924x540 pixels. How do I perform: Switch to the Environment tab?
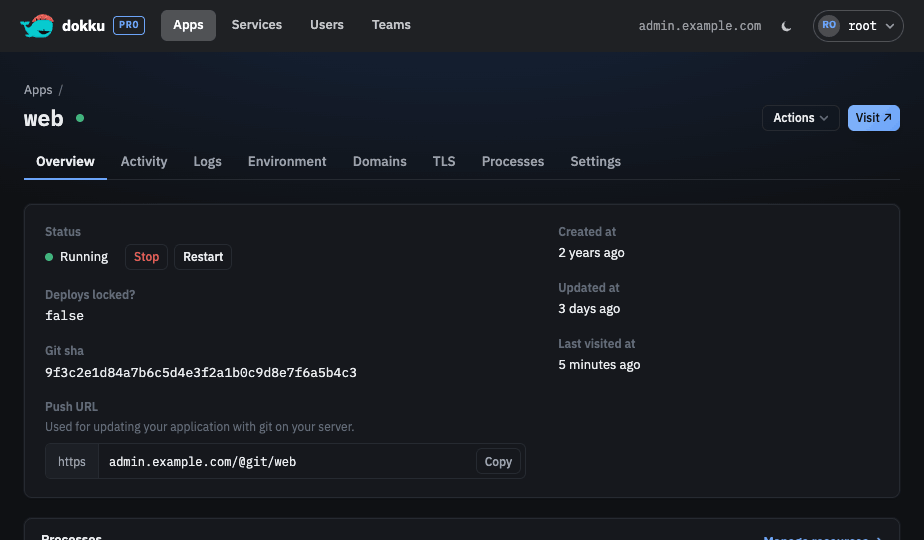coord(287,162)
